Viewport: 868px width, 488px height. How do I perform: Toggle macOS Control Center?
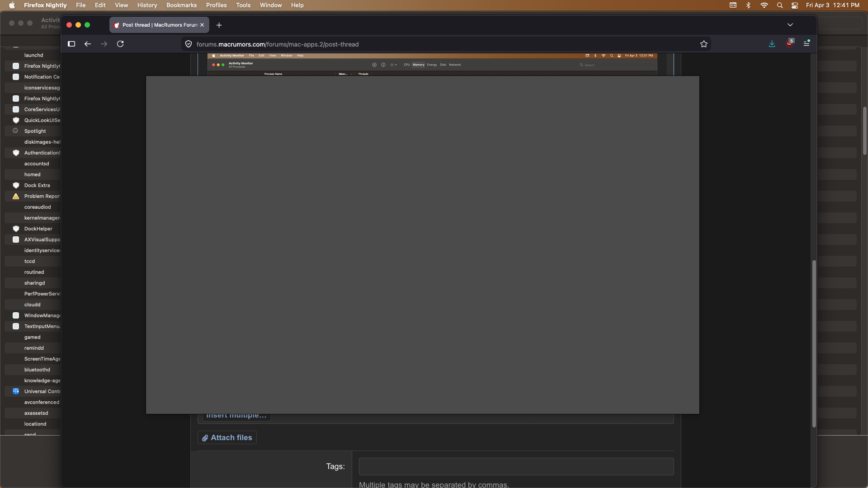click(x=795, y=5)
